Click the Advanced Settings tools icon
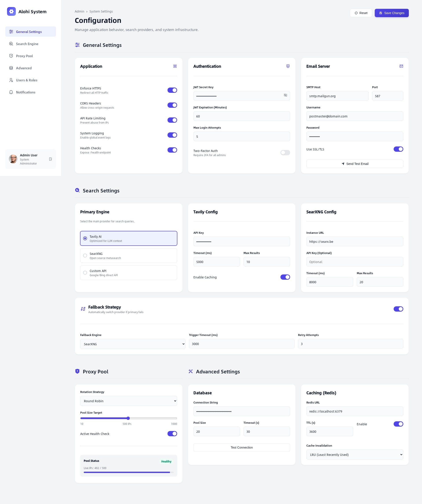The height and width of the screenshot is (504, 422). pyautogui.click(x=191, y=371)
